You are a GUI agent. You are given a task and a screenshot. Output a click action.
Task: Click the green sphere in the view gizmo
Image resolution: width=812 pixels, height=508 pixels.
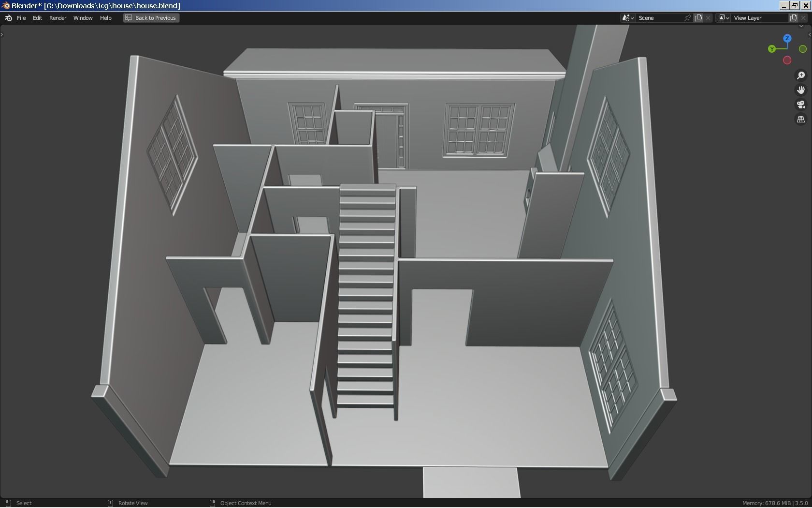(x=803, y=48)
